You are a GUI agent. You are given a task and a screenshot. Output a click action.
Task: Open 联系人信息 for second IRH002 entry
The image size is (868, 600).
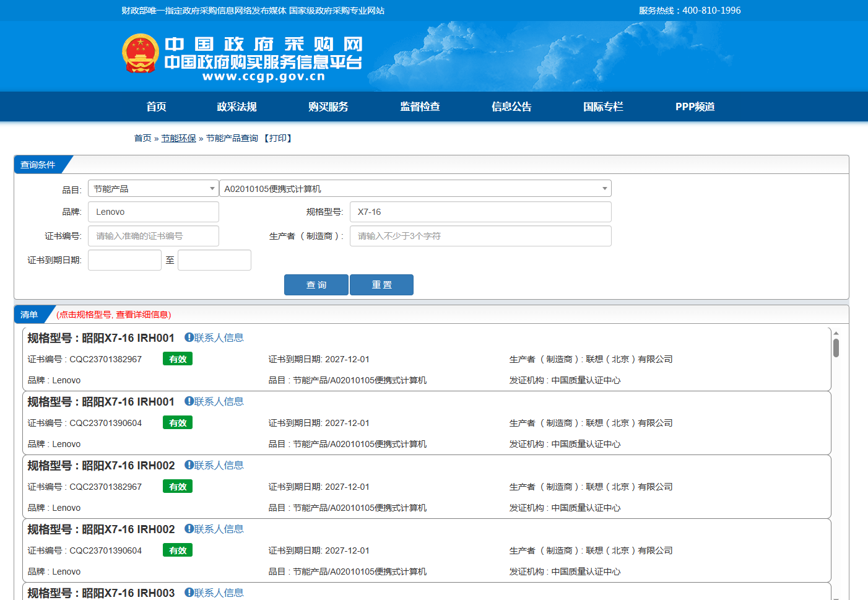pyautogui.click(x=219, y=529)
